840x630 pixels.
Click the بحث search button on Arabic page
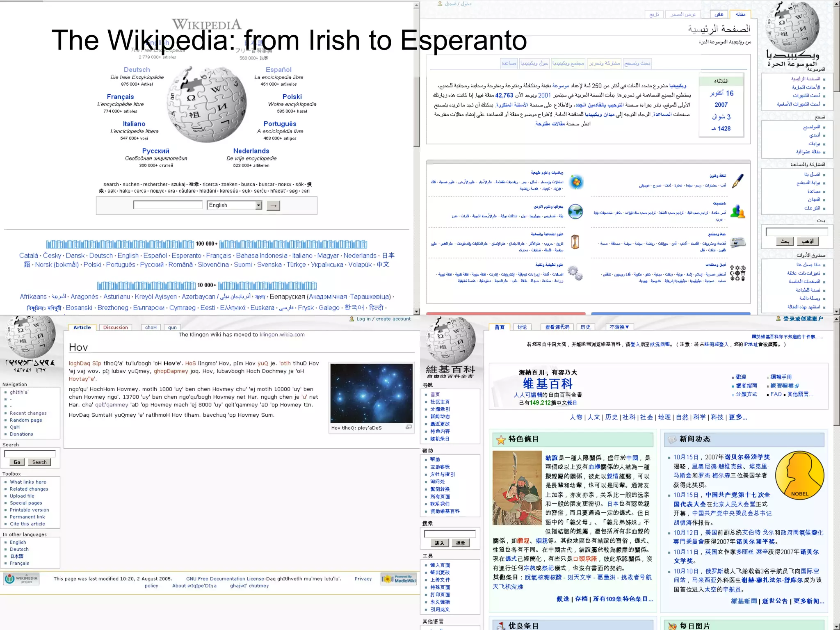[x=785, y=242]
